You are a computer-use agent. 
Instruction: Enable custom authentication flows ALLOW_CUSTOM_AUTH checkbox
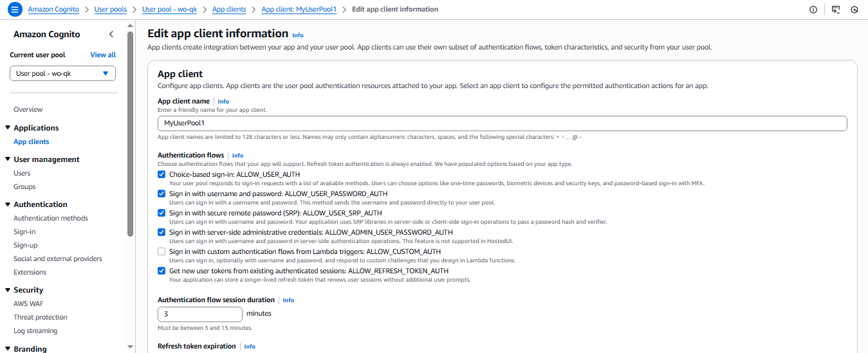(162, 251)
